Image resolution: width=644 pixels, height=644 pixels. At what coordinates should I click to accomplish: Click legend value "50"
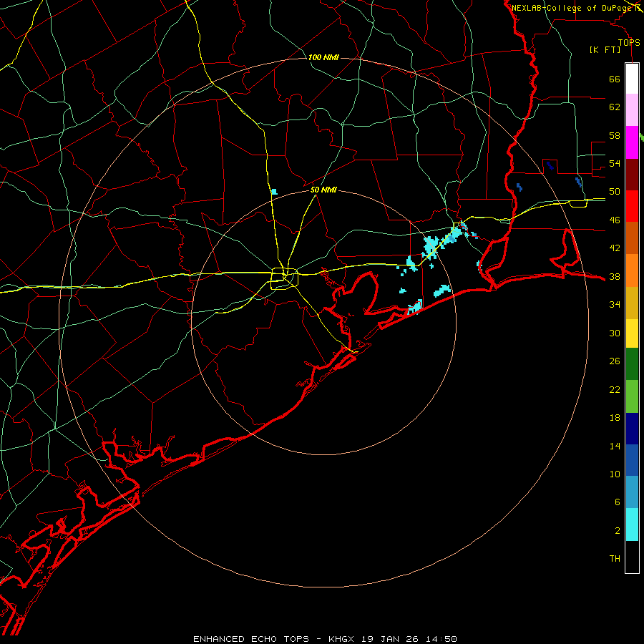point(615,192)
